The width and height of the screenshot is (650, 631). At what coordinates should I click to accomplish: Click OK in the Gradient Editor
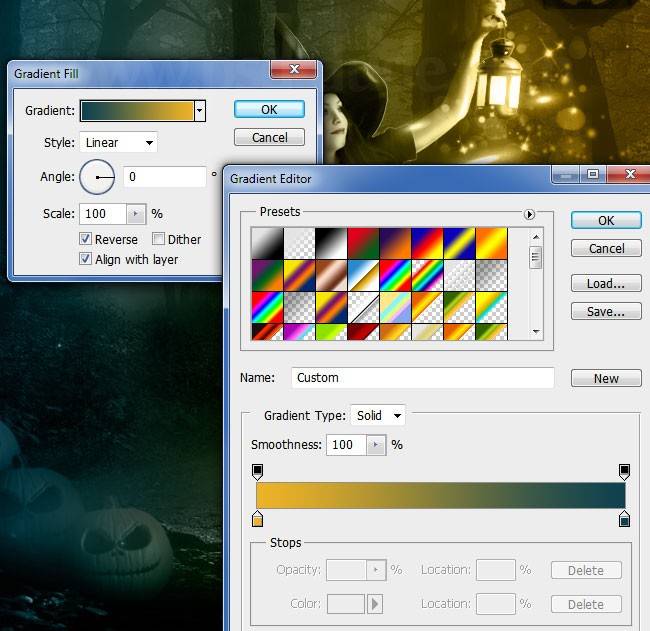(606, 220)
